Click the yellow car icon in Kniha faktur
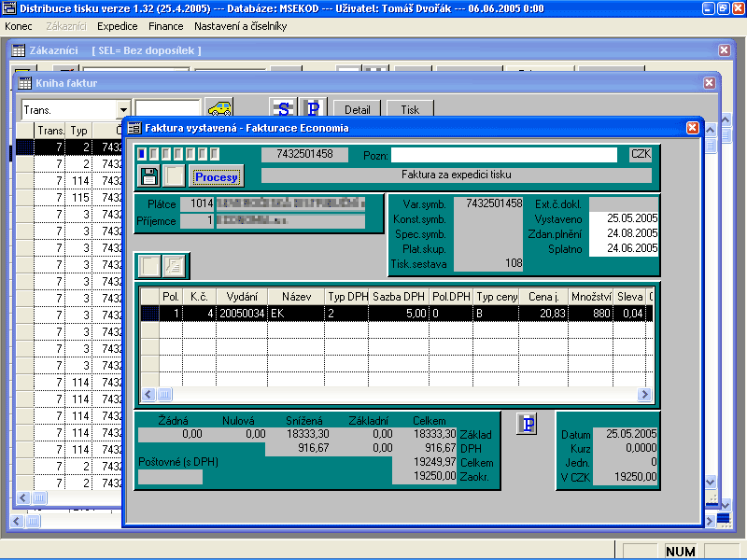Viewport: 747px width, 560px height. (x=219, y=109)
